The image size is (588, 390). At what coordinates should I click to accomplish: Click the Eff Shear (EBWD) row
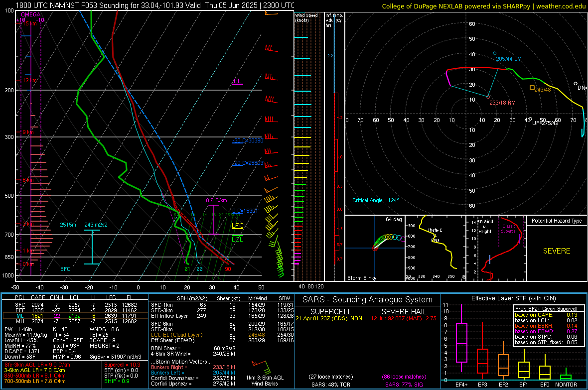coord(222,341)
